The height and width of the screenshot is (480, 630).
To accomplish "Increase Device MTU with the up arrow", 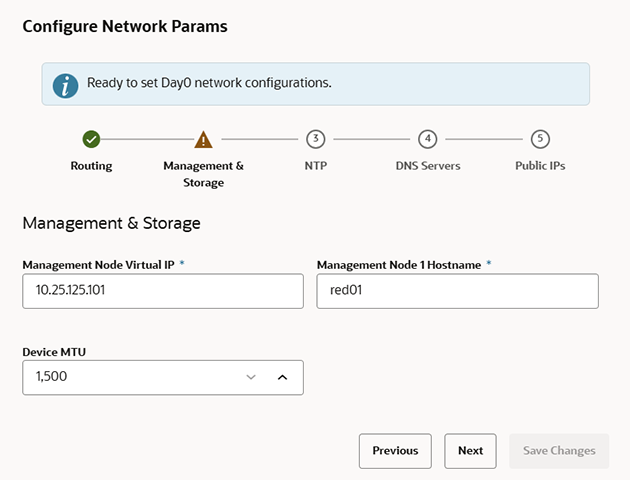I will (282, 377).
